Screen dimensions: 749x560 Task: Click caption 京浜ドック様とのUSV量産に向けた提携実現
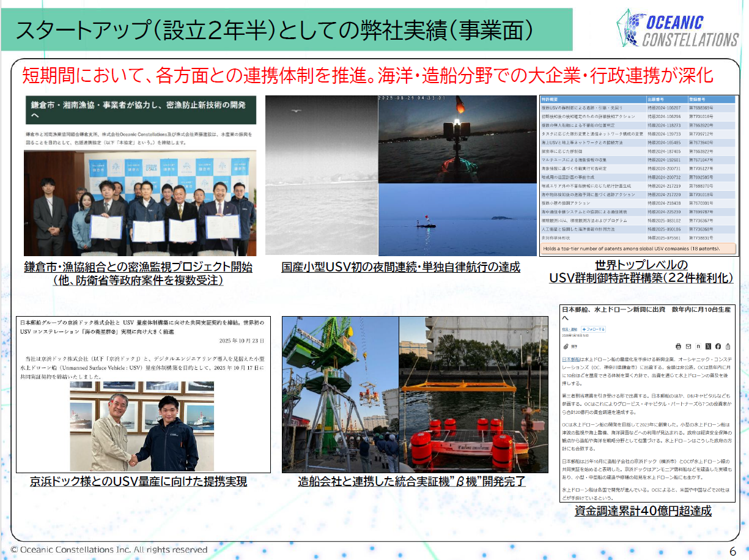(x=138, y=482)
